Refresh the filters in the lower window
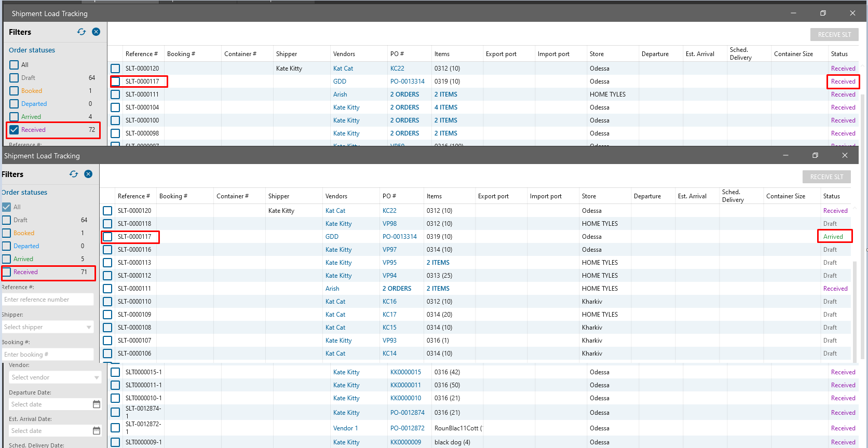868x448 pixels. 74,174
